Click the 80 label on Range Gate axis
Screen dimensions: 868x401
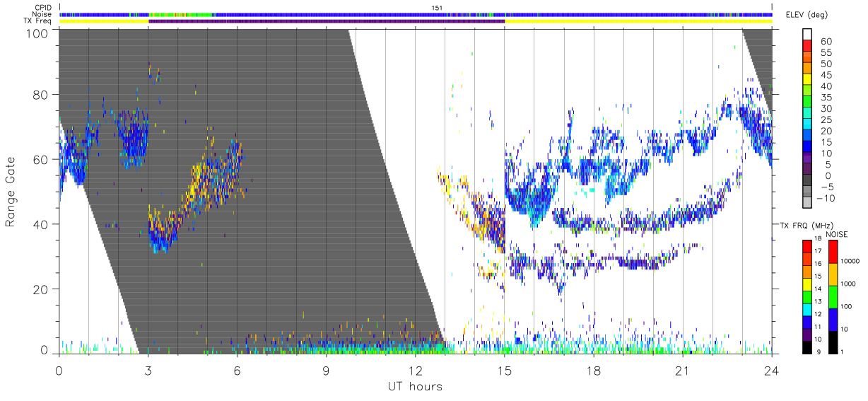pyautogui.click(x=42, y=95)
